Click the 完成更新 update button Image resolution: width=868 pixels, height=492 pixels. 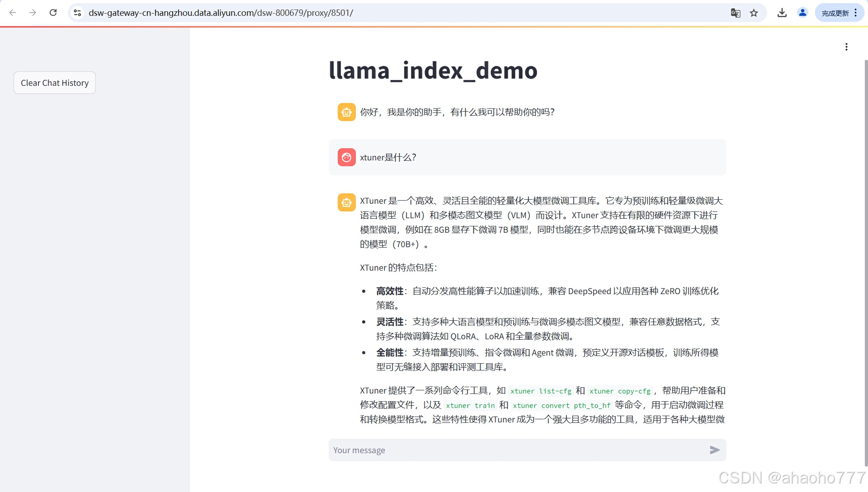[x=835, y=13]
